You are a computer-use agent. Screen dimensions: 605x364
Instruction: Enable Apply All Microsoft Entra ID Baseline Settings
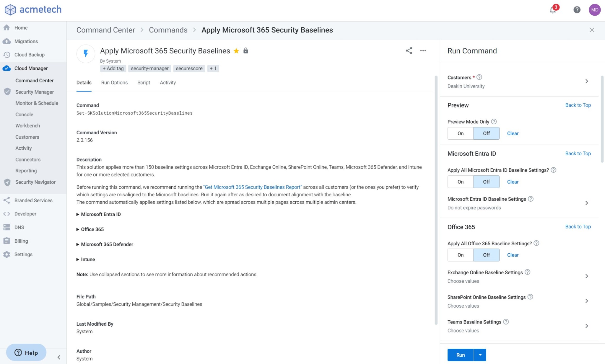point(461,181)
